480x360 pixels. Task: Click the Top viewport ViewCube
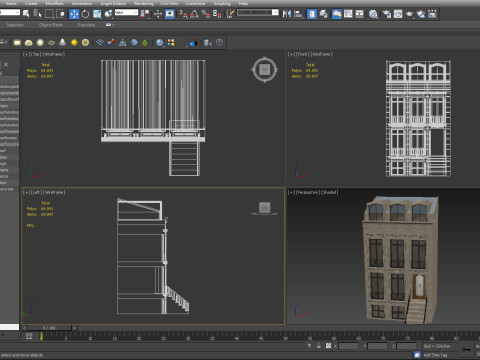click(265, 70)
